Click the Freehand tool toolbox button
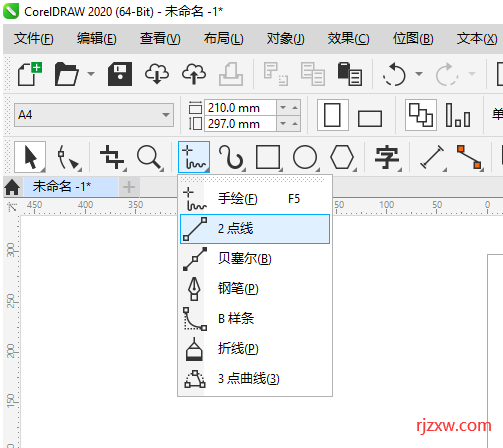The height and width of the screenshot is (448, 503). pos(194,157)
